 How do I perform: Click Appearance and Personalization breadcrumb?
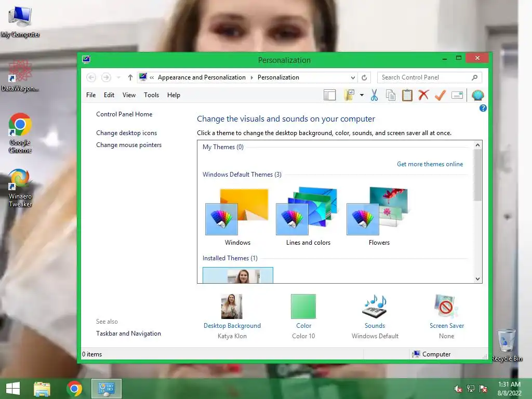click(x=202, y=77)
